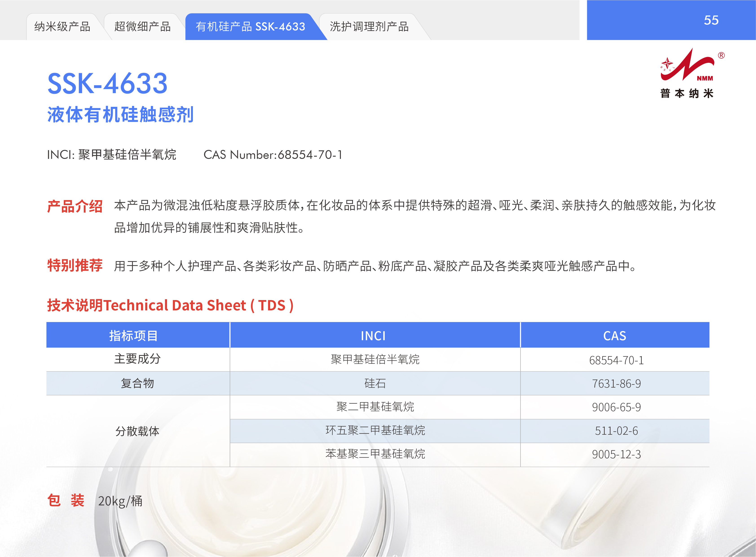Click the page number 55
Screen dimensions: 756x557
(711, 20)
